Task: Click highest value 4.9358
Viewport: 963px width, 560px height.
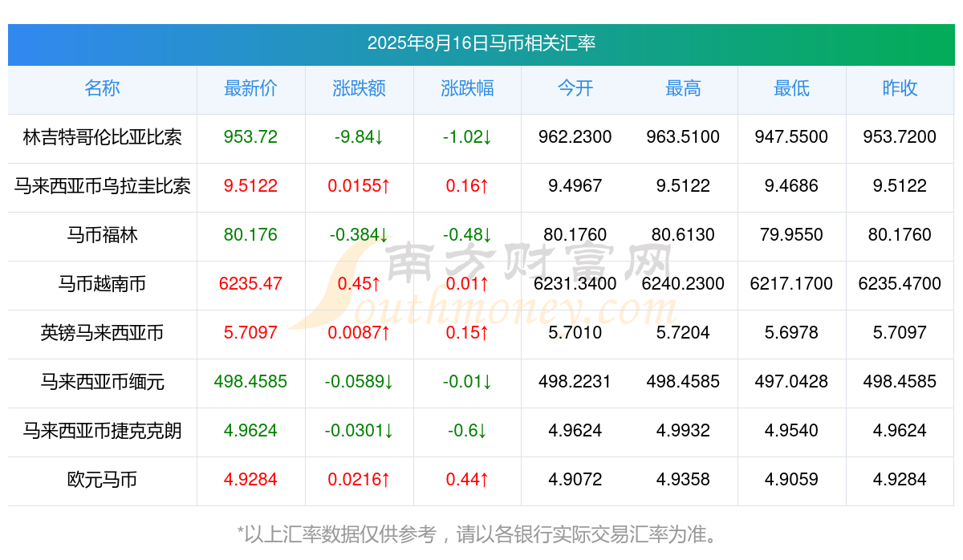Action: pos(684,480)
